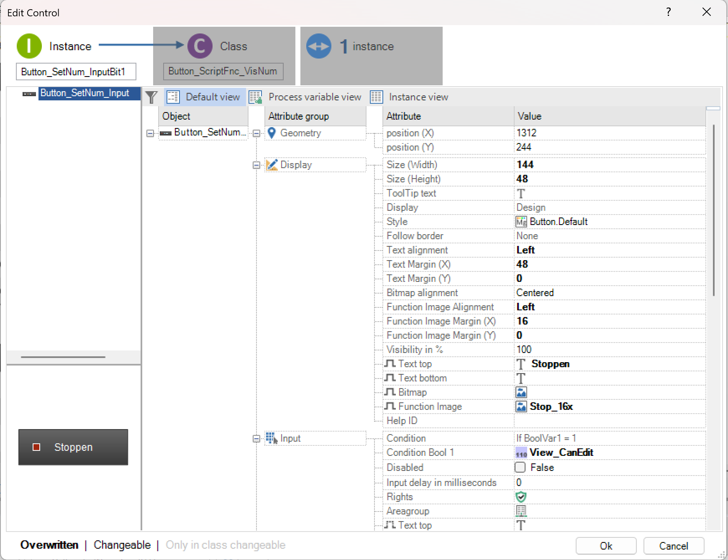This screenshot has width=728, height=560.
Task: Click the vertical scrollbar of attribute list
Action: click(713, 209)
